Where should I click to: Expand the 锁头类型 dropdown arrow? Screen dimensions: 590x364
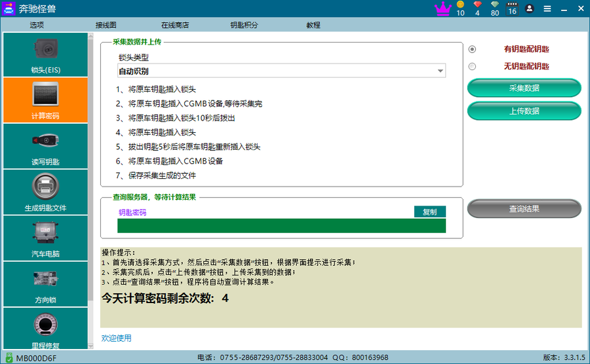pos(441,71)
